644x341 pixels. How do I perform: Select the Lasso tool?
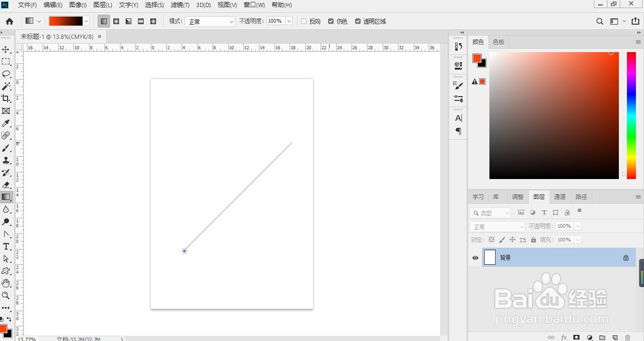coord(6,74)
